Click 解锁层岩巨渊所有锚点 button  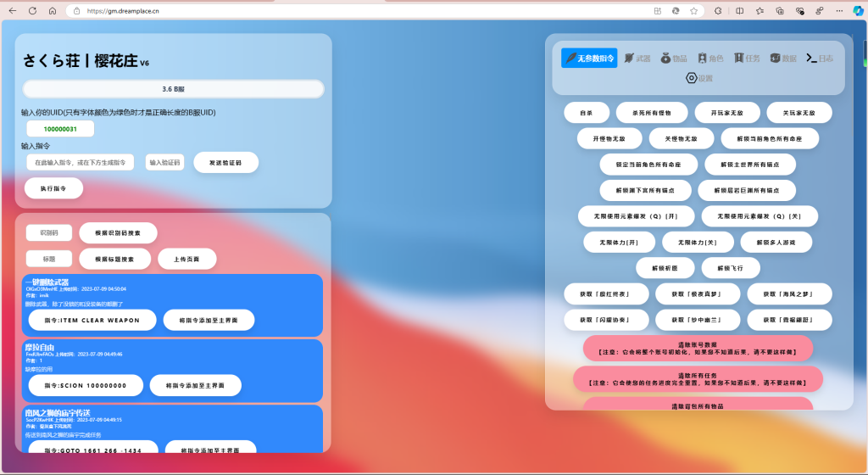point(747,191)
